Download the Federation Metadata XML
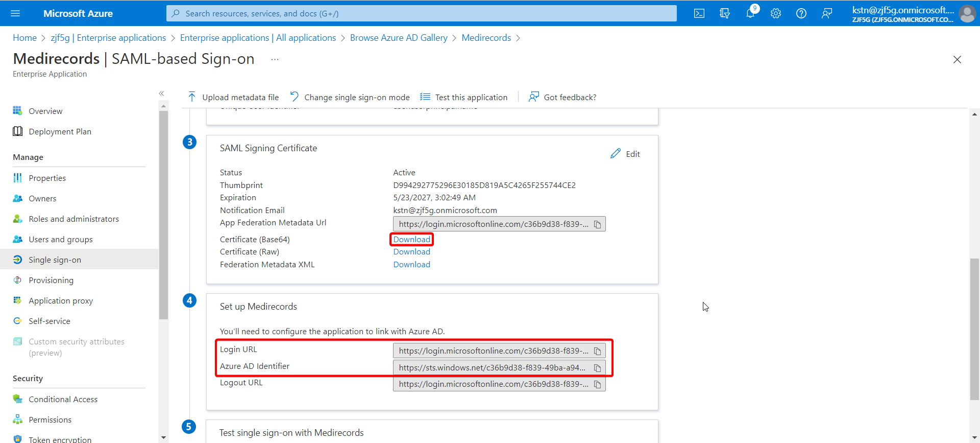980x443 pixels. click(412, 264)
